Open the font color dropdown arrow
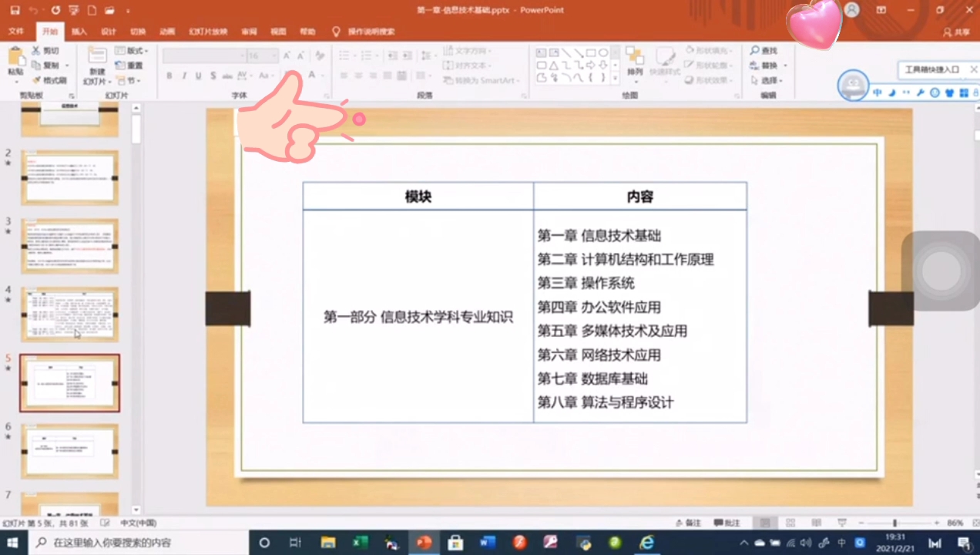Image resolution: width=980 pixels, height=555 pixels. point(320,76)
